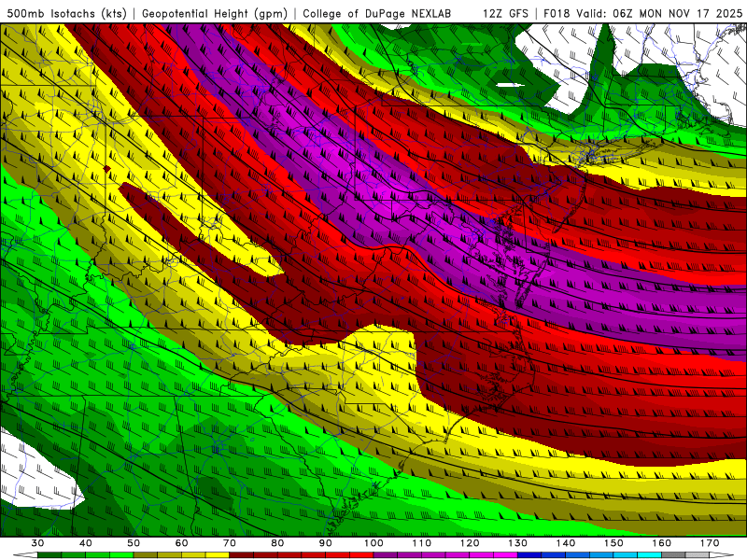Click the '120' legend label
This screenshot has height=560, width=747.
click(x=470, y=543)
